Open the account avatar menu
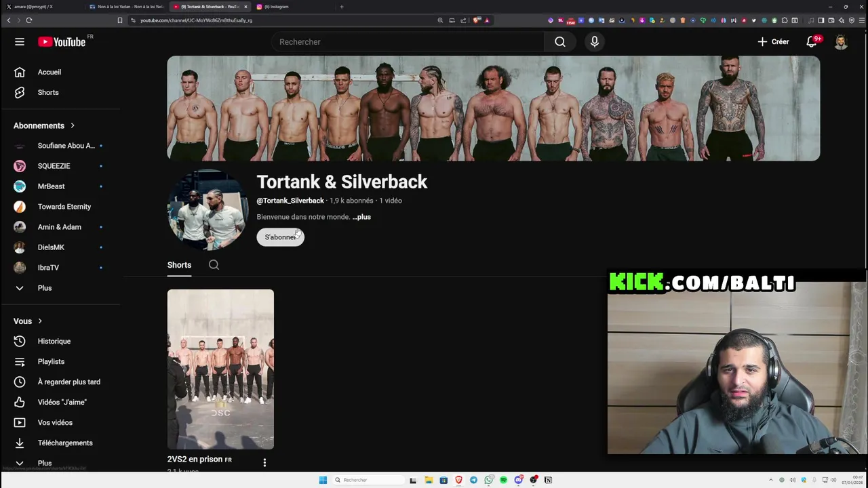Viewport: 868px width, 488px height. 841,42
